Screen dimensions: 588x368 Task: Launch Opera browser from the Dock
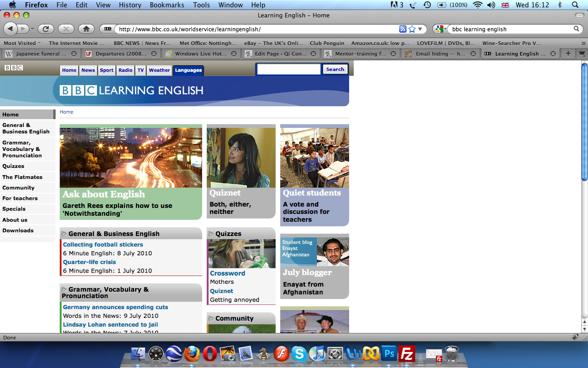tap(210, 353)
